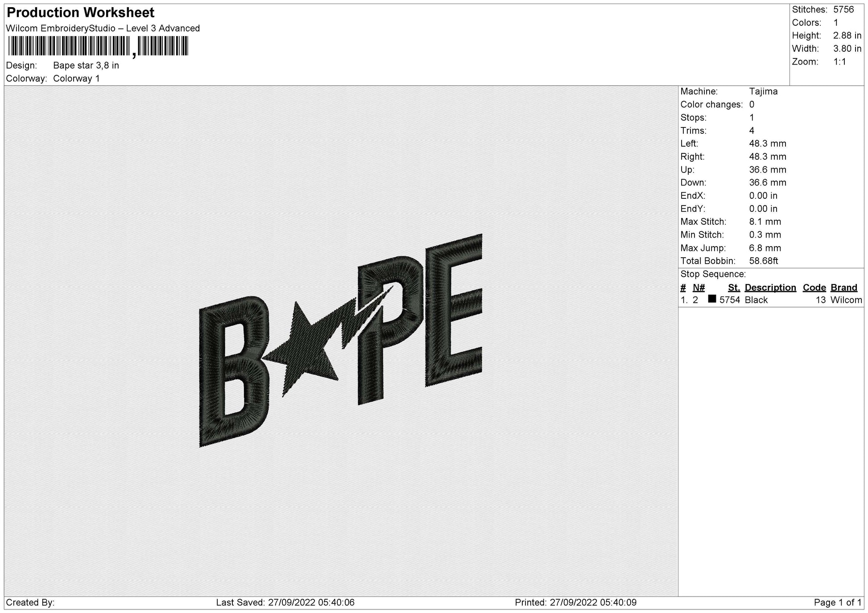
Task: Click the 'Max Jump:' label
Action: (703, 248)
